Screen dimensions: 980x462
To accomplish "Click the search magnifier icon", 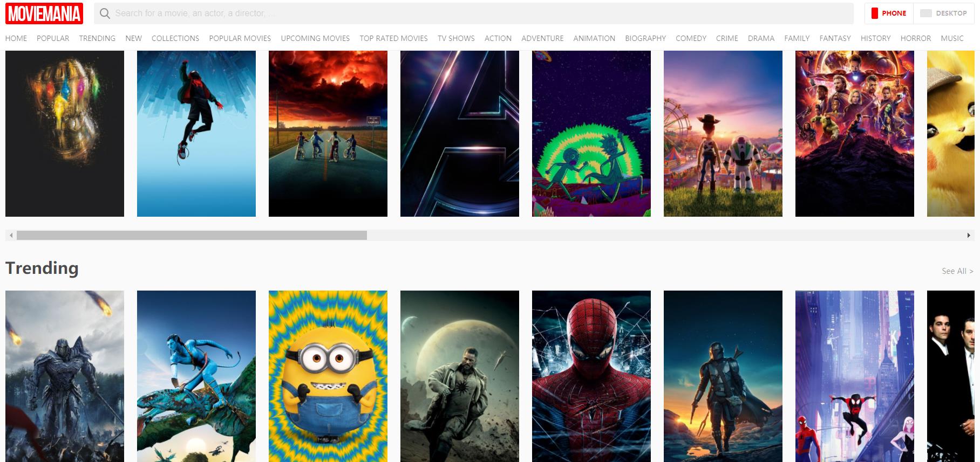I will [105, 13].
